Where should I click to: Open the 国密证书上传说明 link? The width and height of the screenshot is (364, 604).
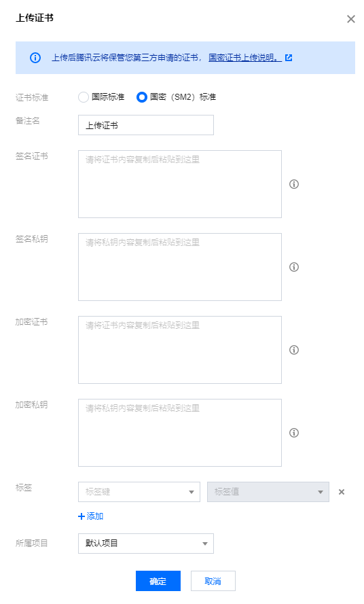click(245, 58)
